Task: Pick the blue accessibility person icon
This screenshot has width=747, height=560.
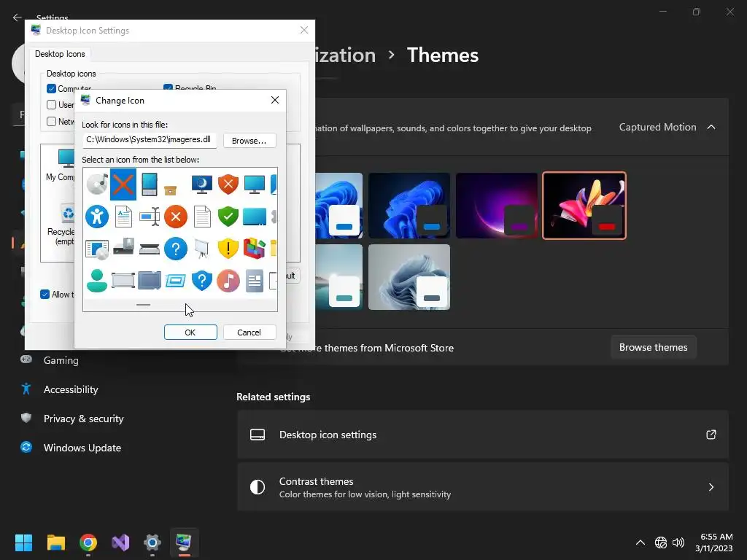Action: pyautogui.click(x=97, y=217)
